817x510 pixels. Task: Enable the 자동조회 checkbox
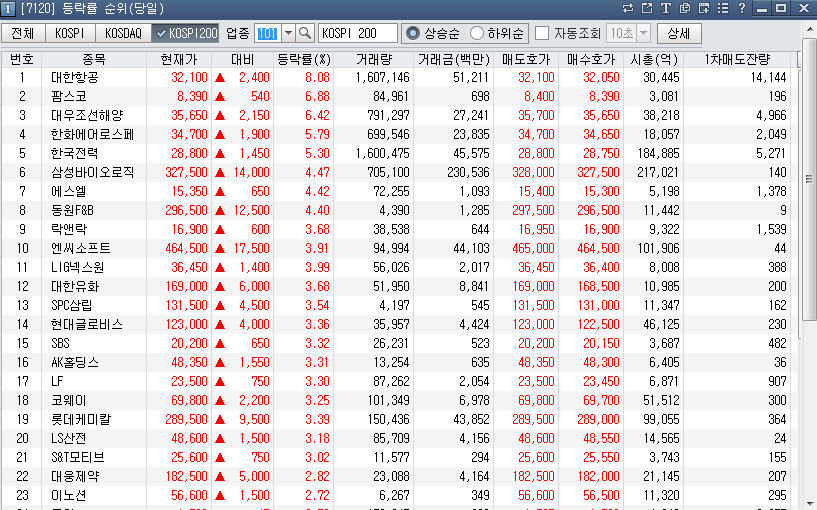(x=542, y=33)
